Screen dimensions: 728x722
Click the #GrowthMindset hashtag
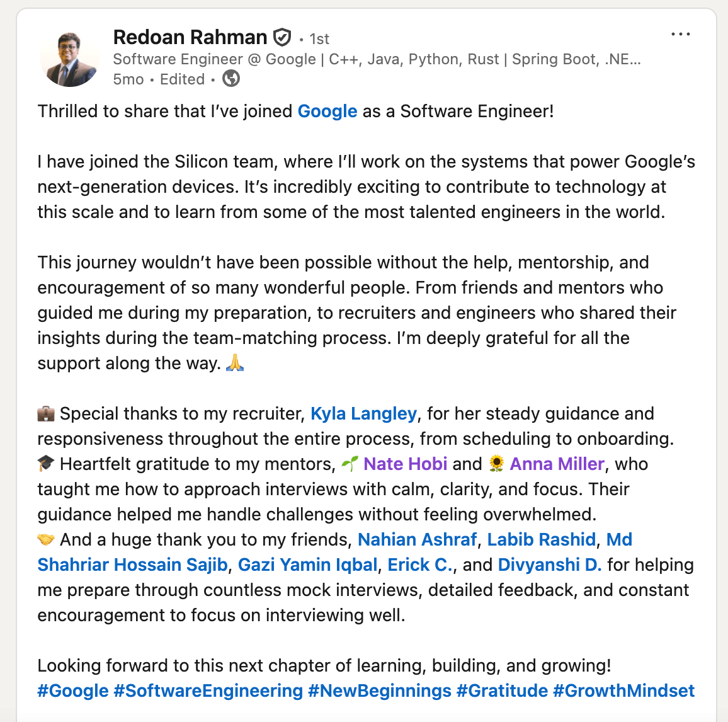click(623, 691)
